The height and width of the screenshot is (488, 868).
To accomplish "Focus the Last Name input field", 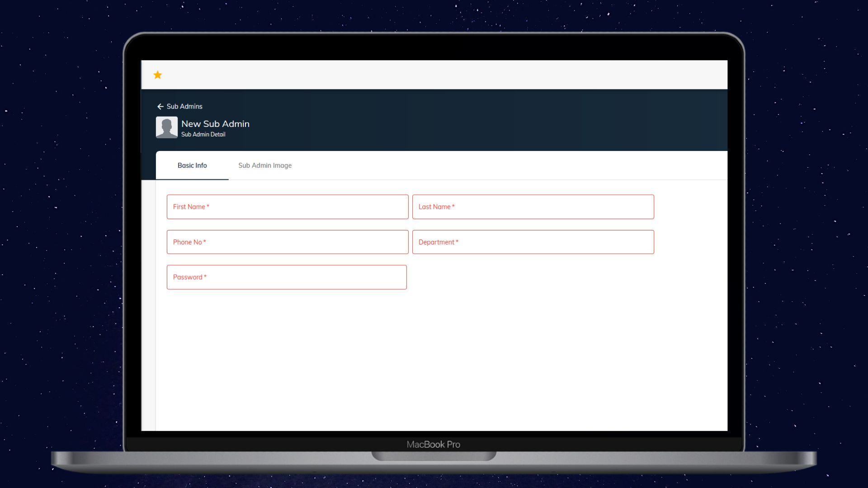I will coord(533,207).
